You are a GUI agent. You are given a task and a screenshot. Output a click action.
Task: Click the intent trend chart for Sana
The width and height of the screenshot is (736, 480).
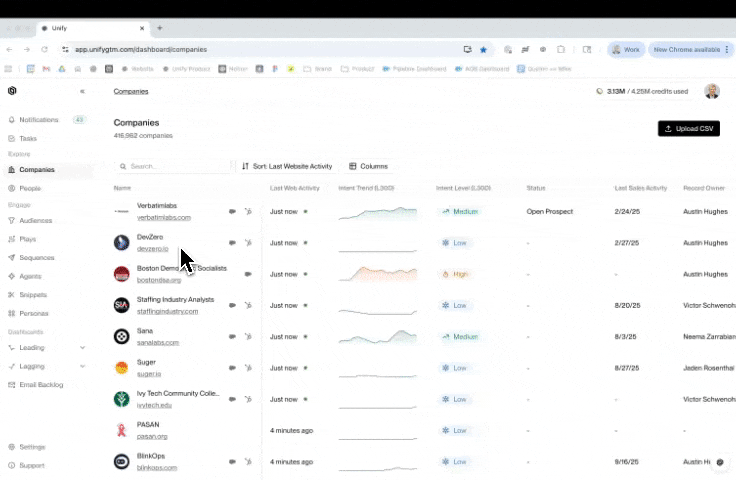click(x=378, y=336)
